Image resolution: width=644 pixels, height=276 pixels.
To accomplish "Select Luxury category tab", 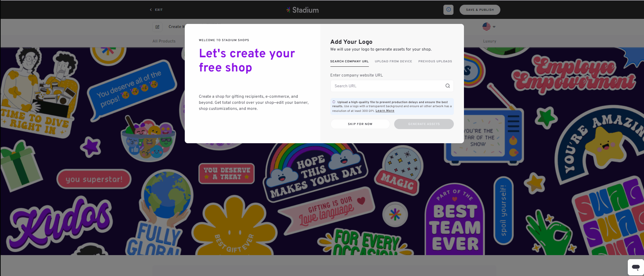I will 490,41.
